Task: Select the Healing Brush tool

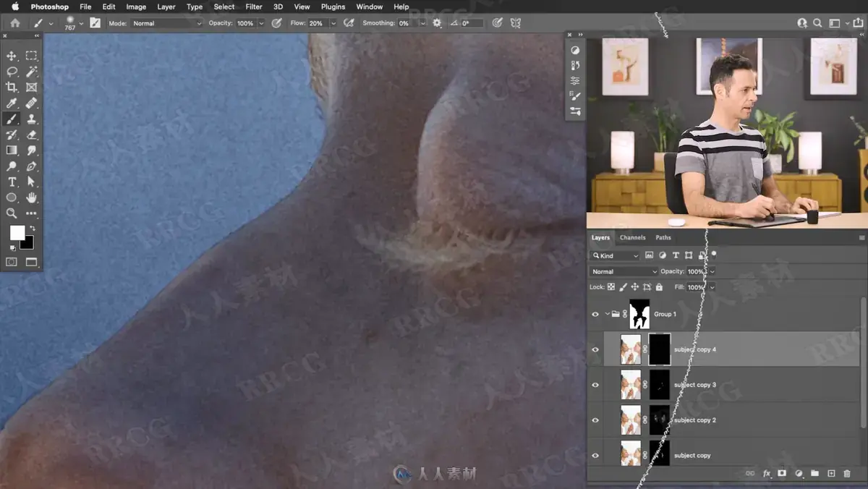Action: [x=31, y=103]
